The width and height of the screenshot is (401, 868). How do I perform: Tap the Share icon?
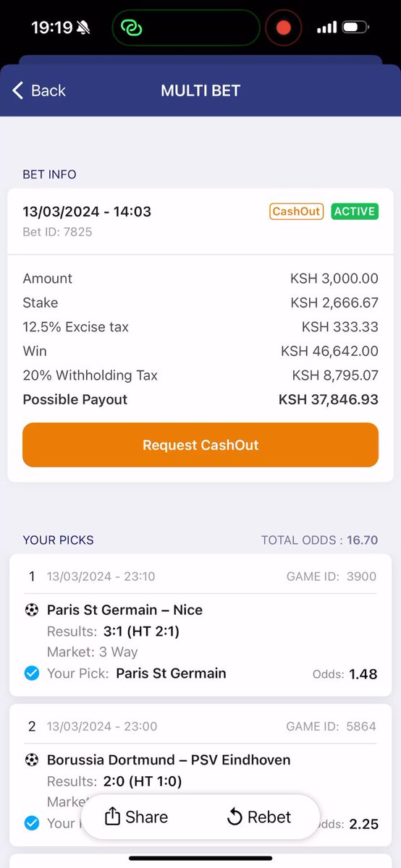tap(112, 817)
